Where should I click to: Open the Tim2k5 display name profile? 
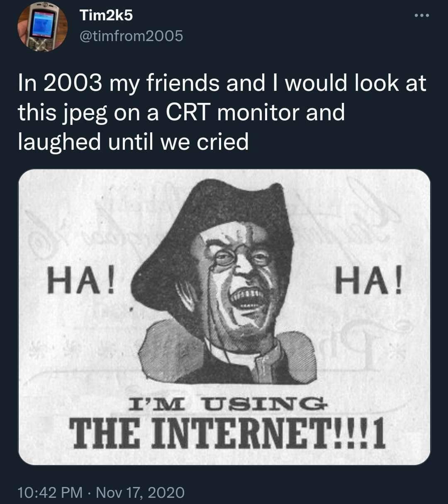(106, 16)
